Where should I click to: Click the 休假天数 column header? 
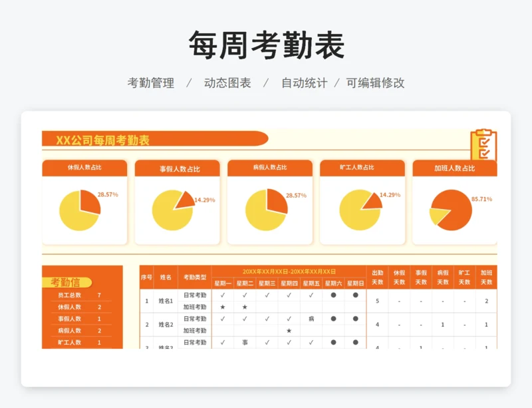[x=400, y=277]
